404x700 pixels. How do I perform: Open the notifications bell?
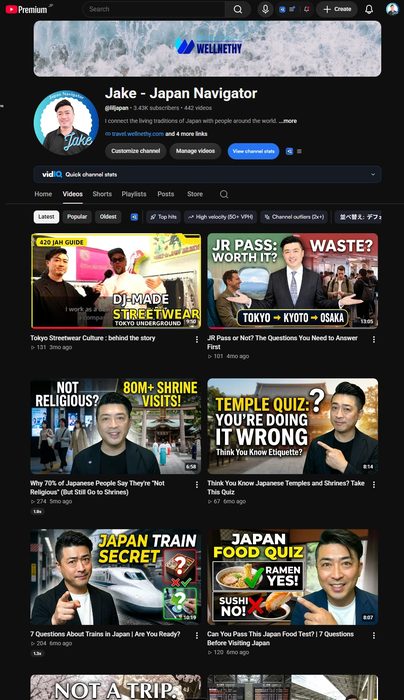click(369, 9)
